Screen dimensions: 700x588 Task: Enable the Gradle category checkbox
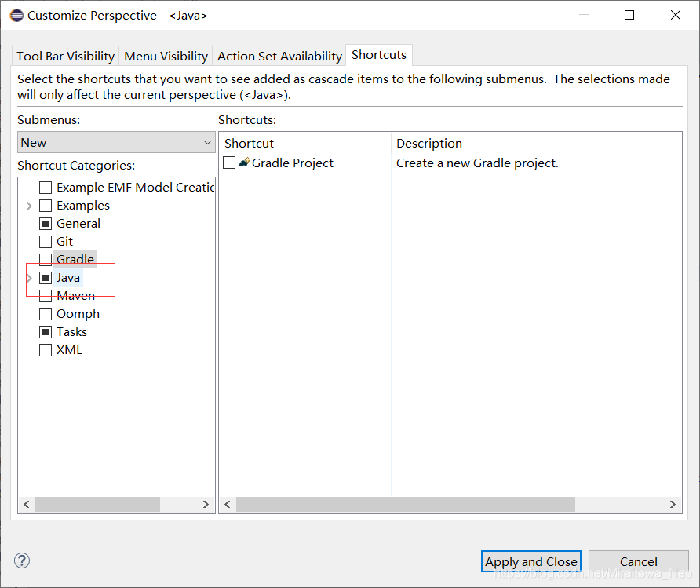(x=46, y=259)
